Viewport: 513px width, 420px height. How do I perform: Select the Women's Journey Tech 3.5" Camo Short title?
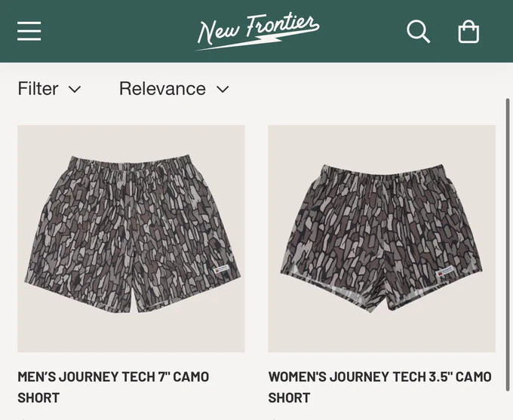point(379,388)
